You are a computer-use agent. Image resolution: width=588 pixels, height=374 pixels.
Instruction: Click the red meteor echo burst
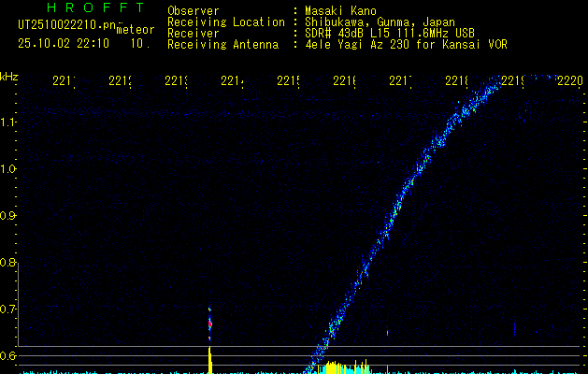pyautogui.click(x=209, y=324)
